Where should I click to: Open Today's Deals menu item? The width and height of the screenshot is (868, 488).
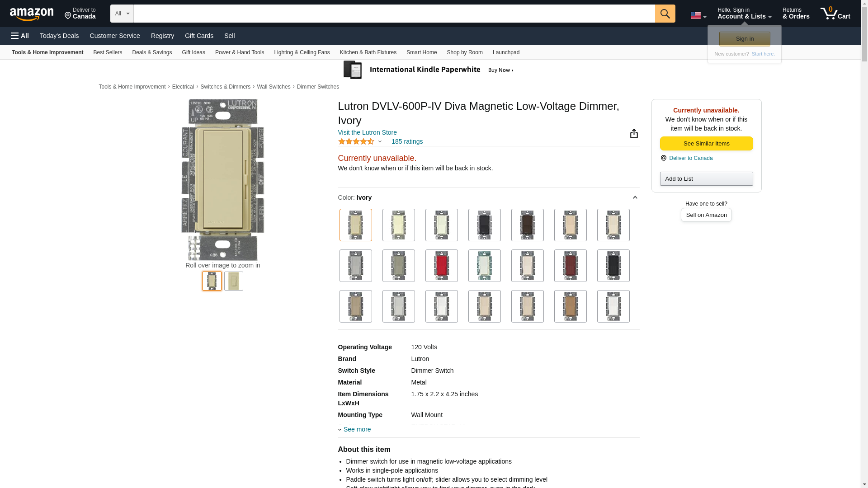coord(59,36)
